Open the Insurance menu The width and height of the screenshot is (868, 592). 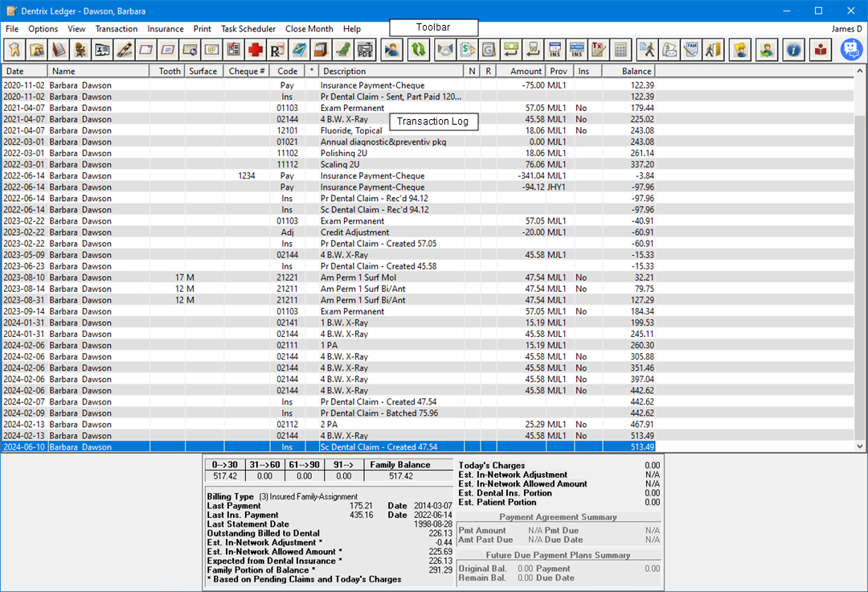tap(166, 29)
